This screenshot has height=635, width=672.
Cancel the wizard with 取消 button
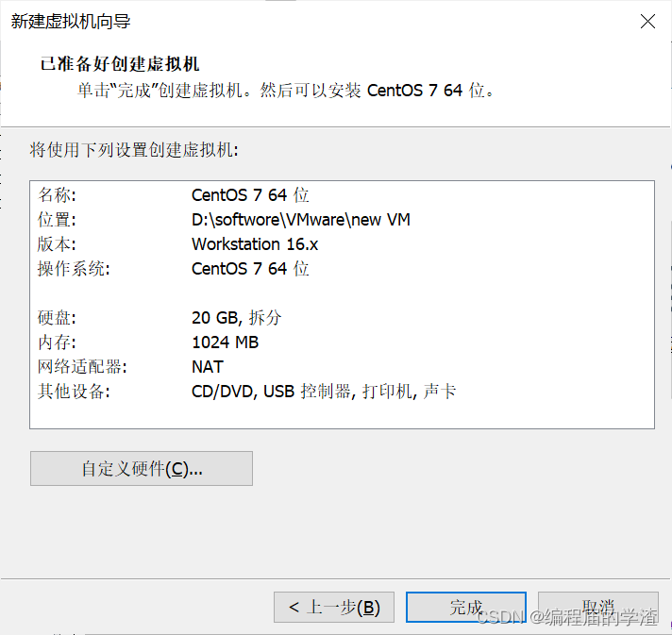coord(598,607)
